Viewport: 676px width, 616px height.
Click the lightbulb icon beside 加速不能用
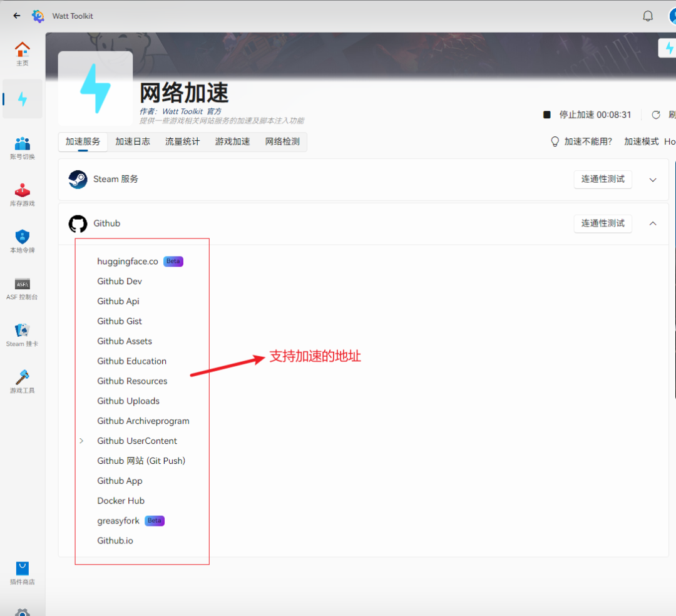pyautogui.click(x=555, y=141)
